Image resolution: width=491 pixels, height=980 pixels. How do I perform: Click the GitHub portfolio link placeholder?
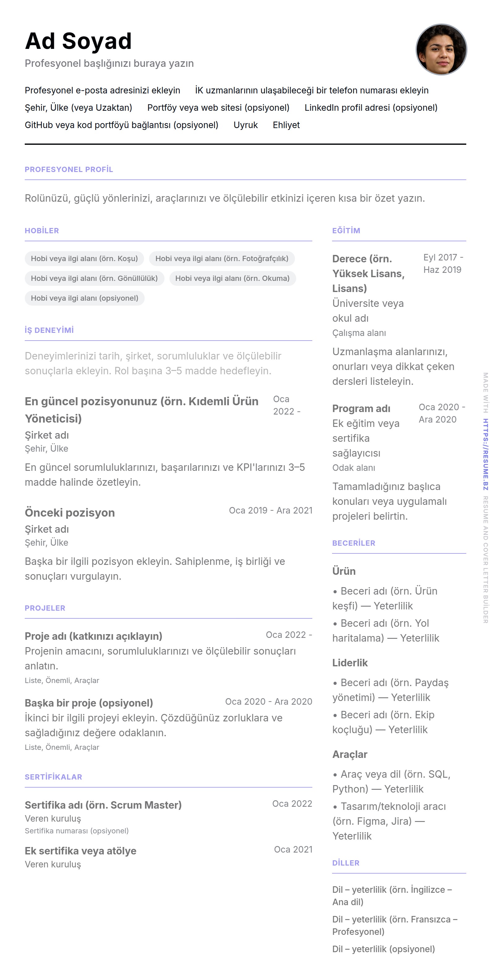[121, 125]
